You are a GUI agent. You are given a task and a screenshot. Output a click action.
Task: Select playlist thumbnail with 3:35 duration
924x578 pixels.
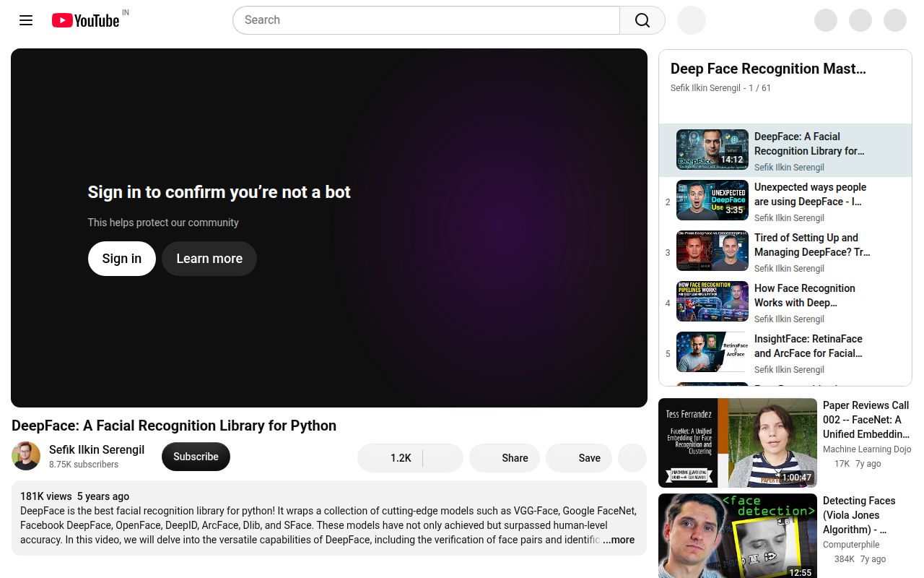coord(712,200)
